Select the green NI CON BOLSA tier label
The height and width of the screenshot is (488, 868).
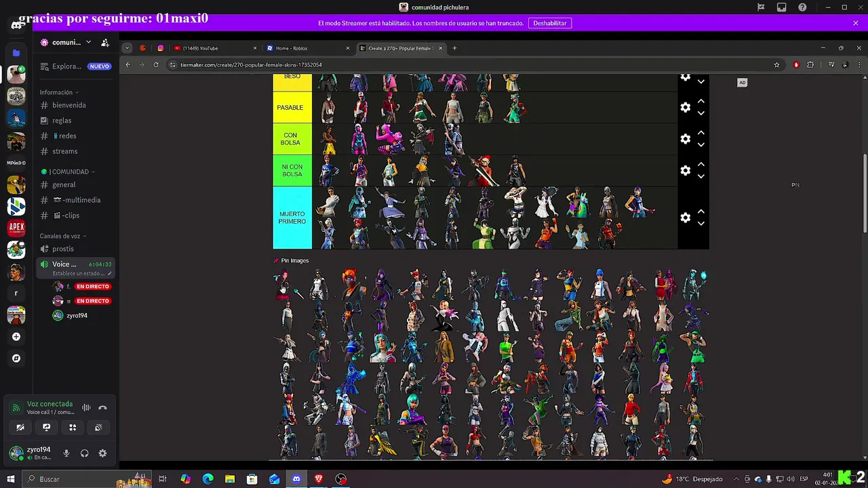coord(292,170)
